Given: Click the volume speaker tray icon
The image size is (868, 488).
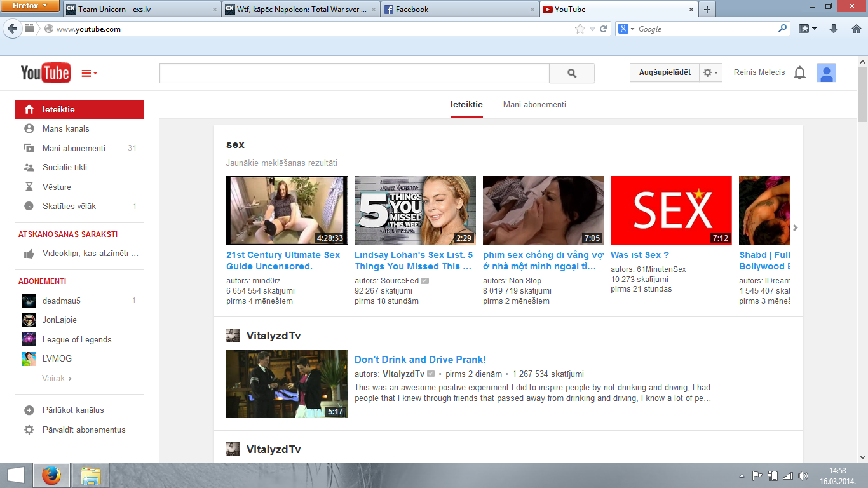Looking at the screenshot, I should coord(803,475).
